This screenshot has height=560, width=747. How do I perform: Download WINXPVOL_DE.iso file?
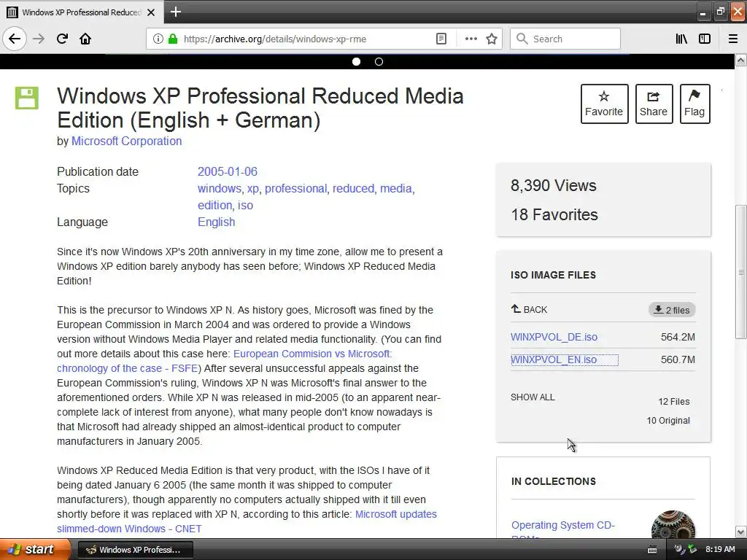coord(554,337)
